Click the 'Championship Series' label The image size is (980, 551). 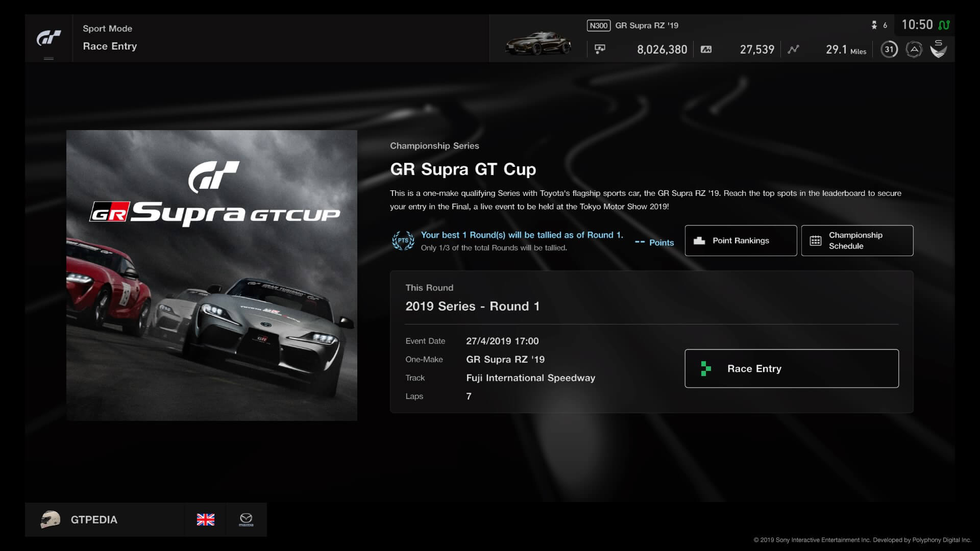434,146
